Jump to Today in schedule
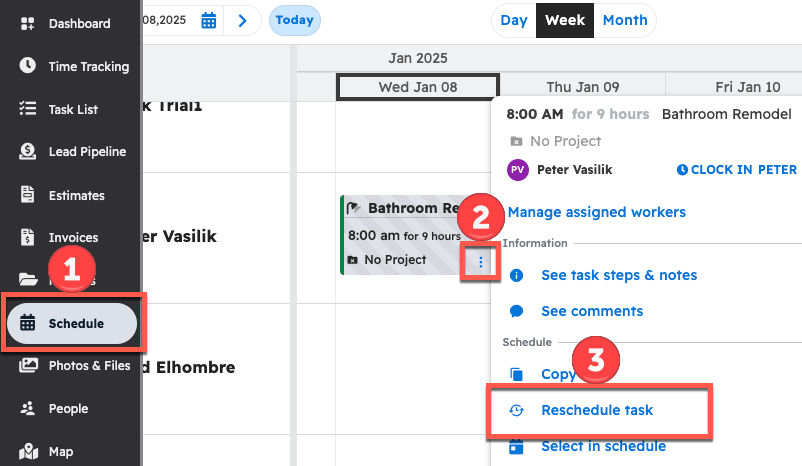The height and width of the screenshot is (466, 802). 294,20
